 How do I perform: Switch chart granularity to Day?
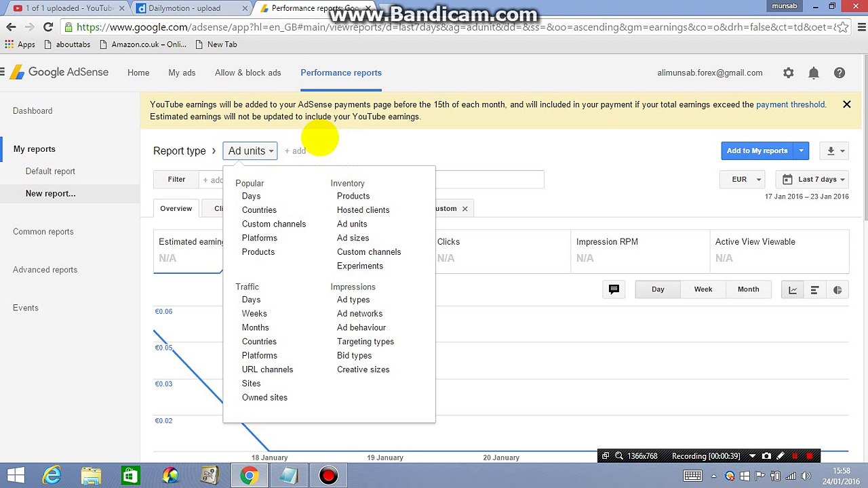(658, 289)
